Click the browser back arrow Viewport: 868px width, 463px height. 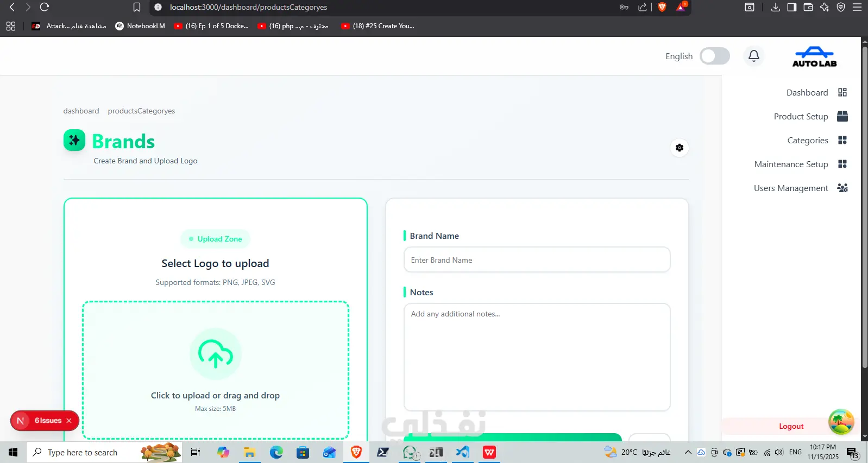(x=12, y=7)
